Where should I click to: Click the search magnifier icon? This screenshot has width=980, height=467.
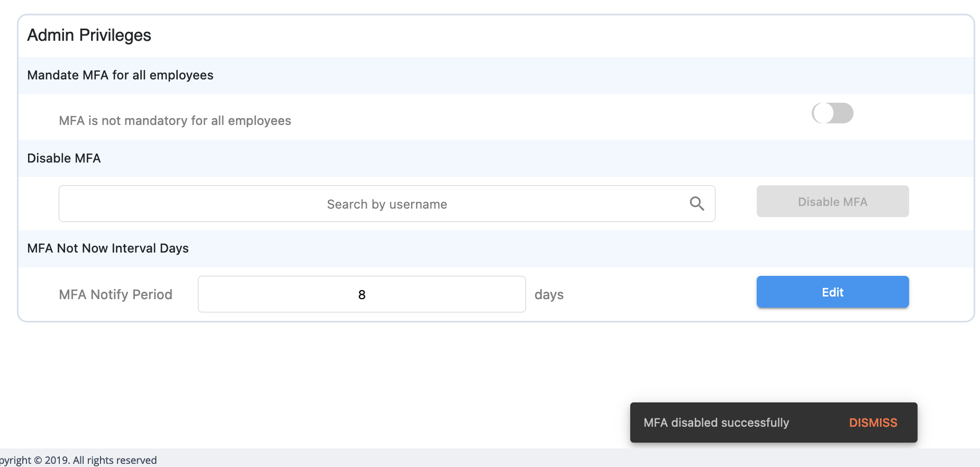(697, 204)
